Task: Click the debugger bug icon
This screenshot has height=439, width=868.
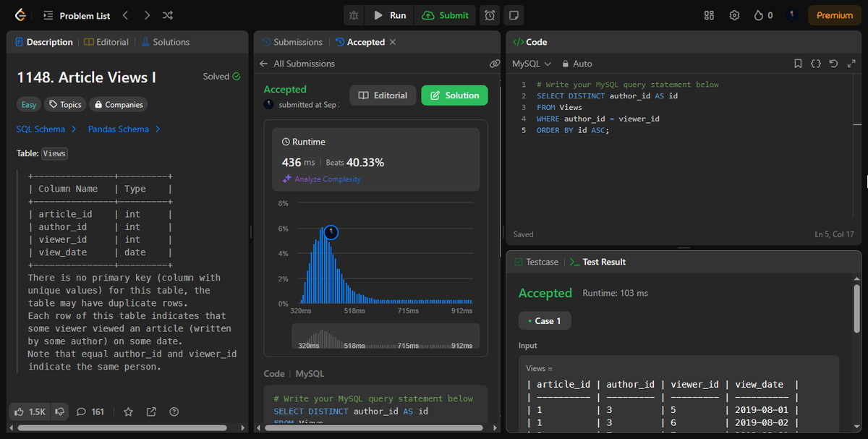Action: click(x=354, y=15)
